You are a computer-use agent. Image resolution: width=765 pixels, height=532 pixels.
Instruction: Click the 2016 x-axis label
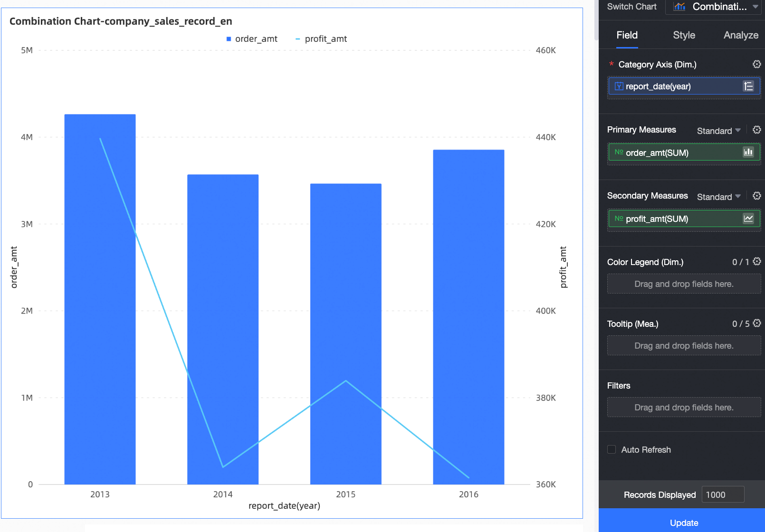(469, 494)
